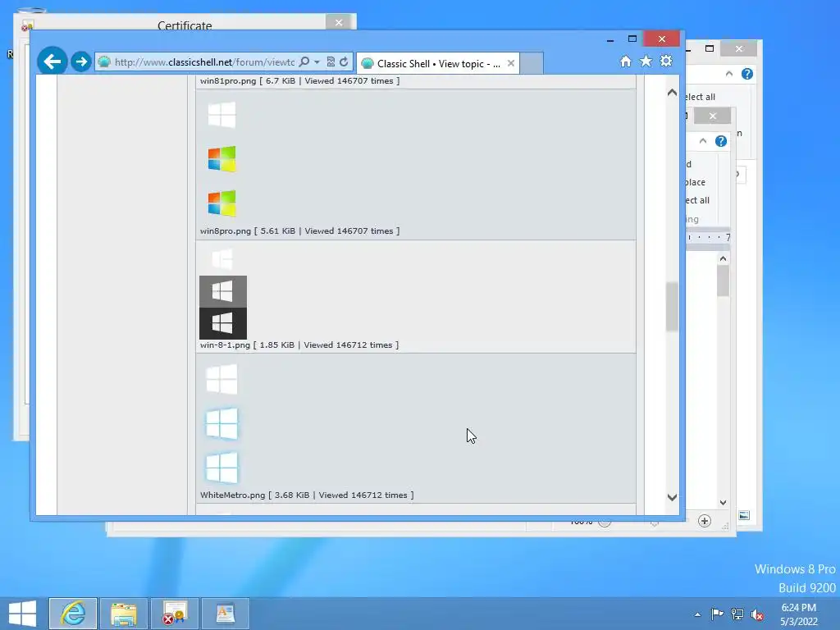
Task: Close the Certificate dialog window
Action: click(x=339, y=22)
